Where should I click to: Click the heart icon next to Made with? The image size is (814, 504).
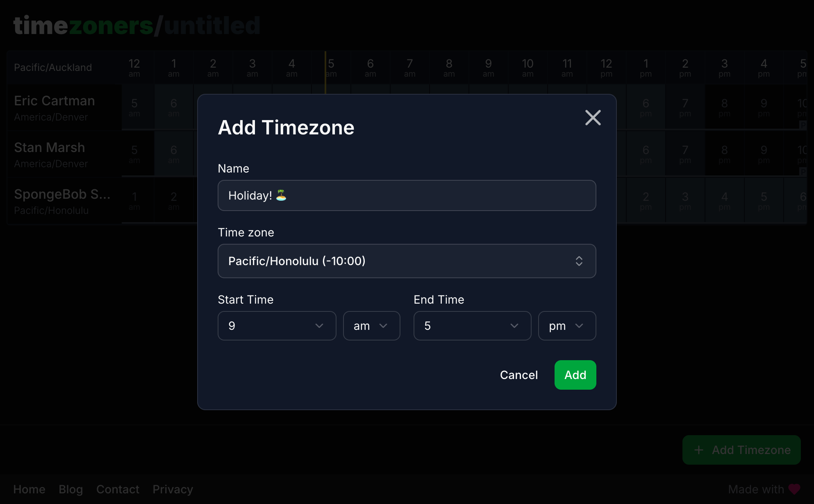pyautogui.click(x=794, y=489)
